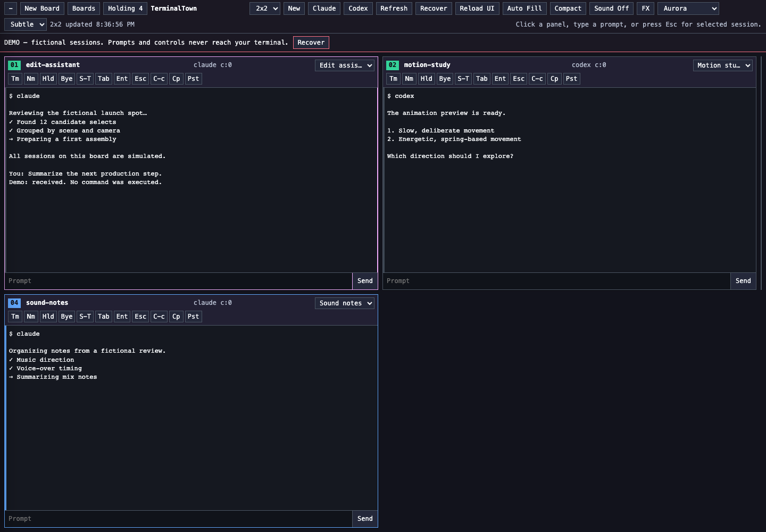Focus the sound-notes Prompt field
Screen dimensions: 766x532
coord(179,519)
